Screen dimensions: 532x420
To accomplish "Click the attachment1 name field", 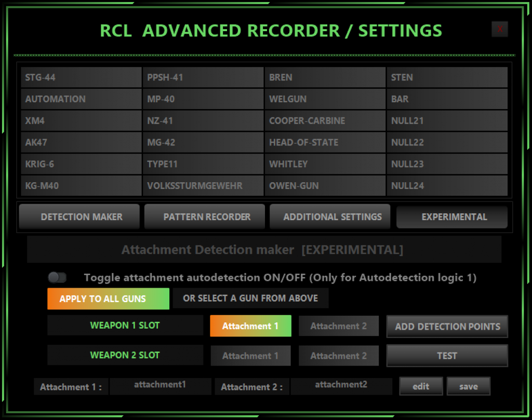I will pyautogui.click(x=160, y=386).
